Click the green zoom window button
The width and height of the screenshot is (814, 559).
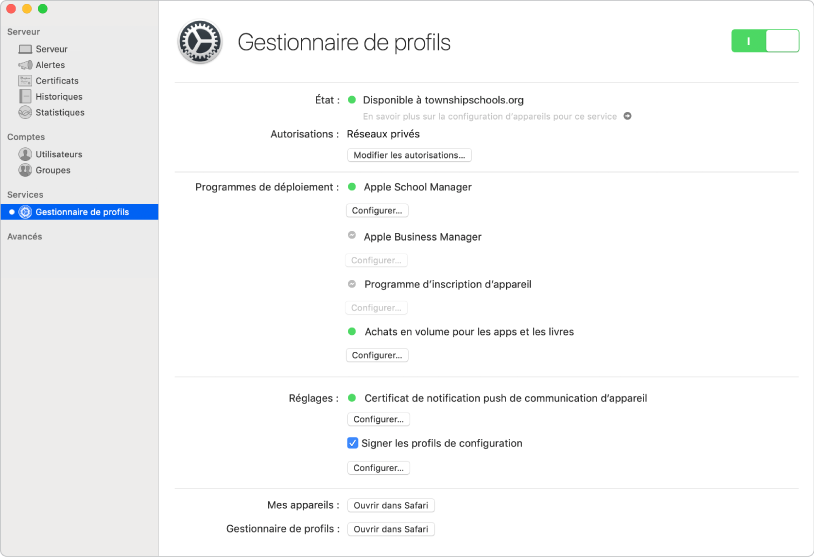click(43, 9)
